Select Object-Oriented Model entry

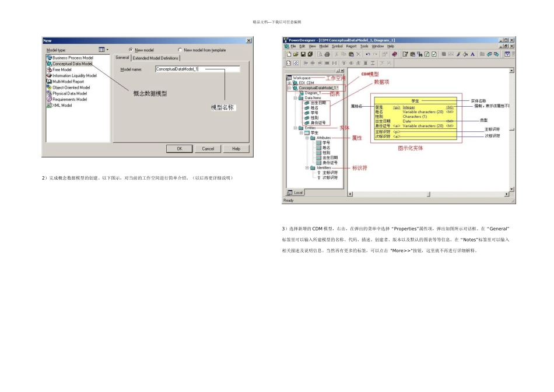pyautogui.click(x=68, y=87)
